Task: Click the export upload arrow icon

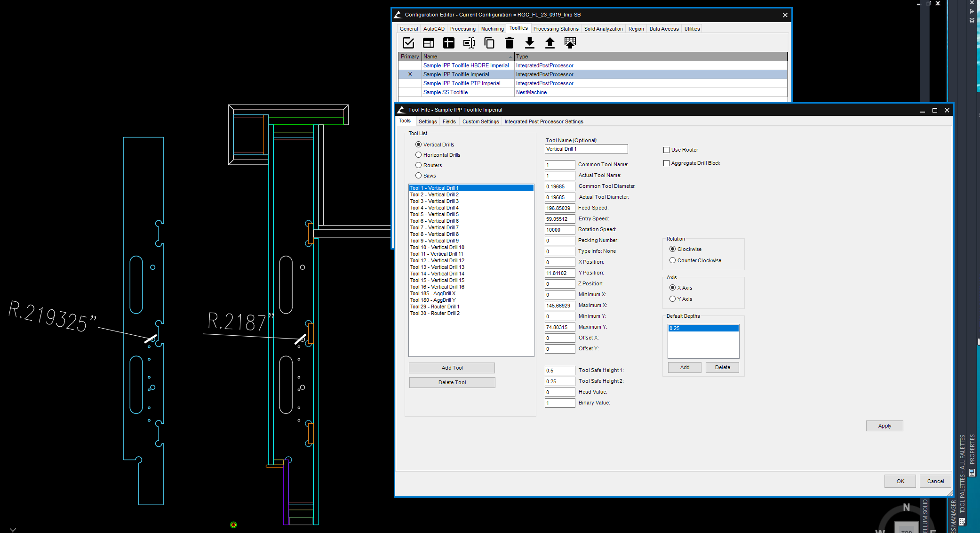Action: click(x=550, y=43)
